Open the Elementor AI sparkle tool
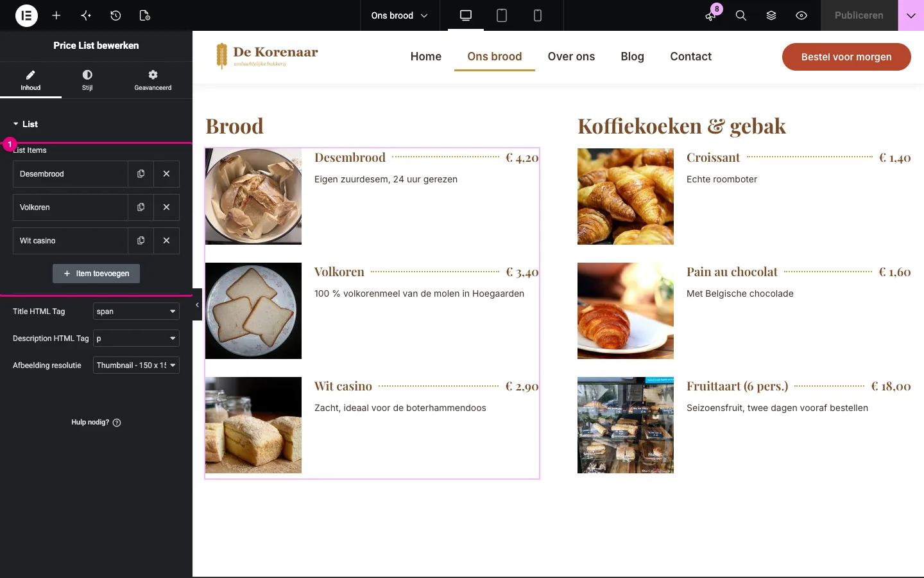The image size is (924, 578). 86,15
